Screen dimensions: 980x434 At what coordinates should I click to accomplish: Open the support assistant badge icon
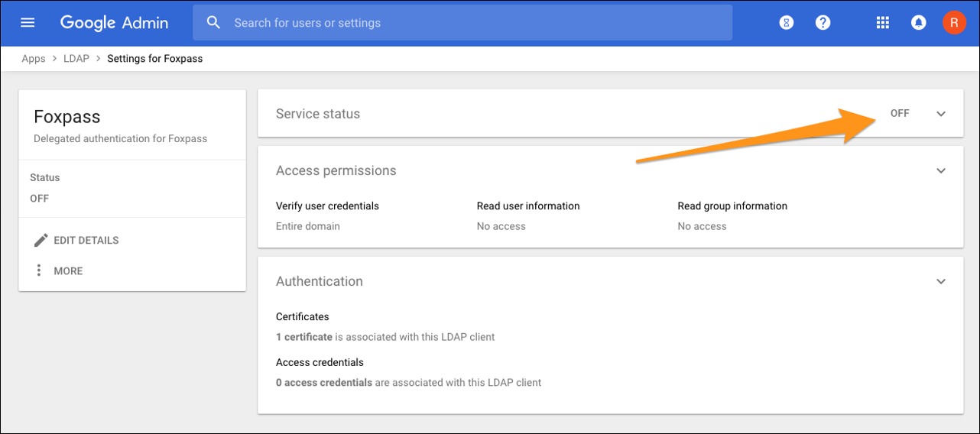tap(786, 23)
